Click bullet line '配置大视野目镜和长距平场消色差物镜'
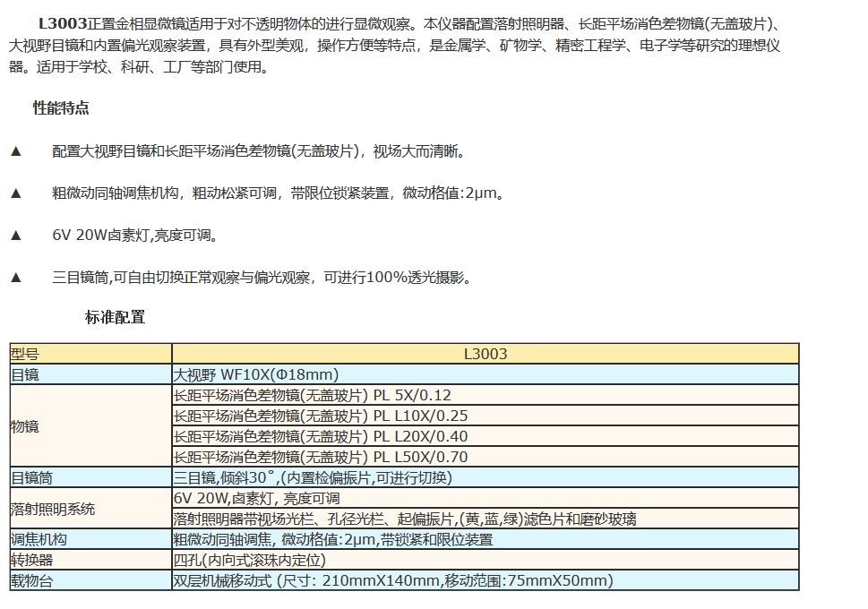This screenshot has width=868, height=609. point(259,151)
